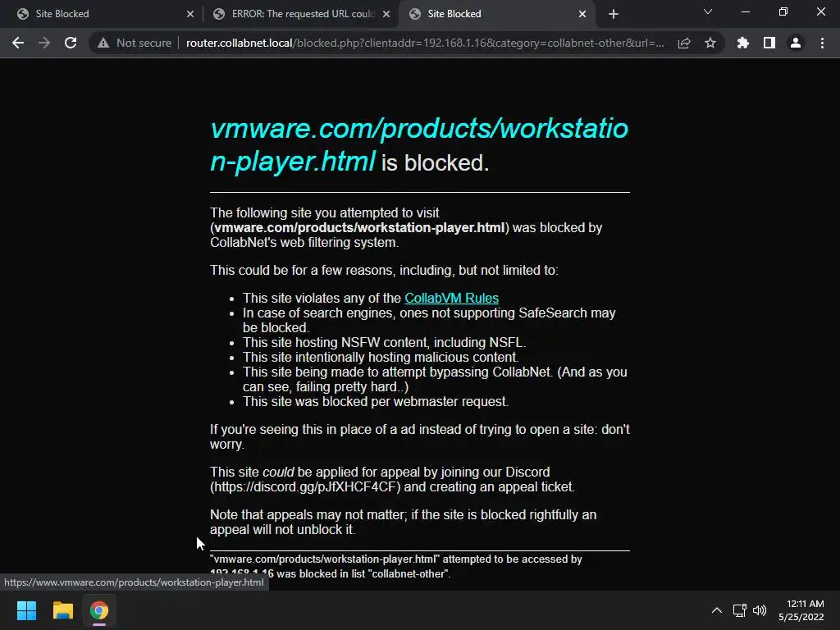Click "This site hosting NSFW content" bullet
The height and width of the screenshot is (630, 840).
point(384,342)
